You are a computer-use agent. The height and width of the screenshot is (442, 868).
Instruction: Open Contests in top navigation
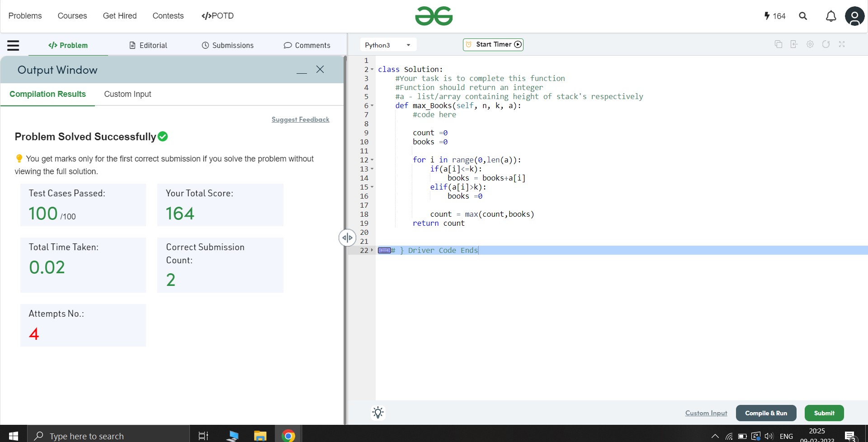pos(168,16)
